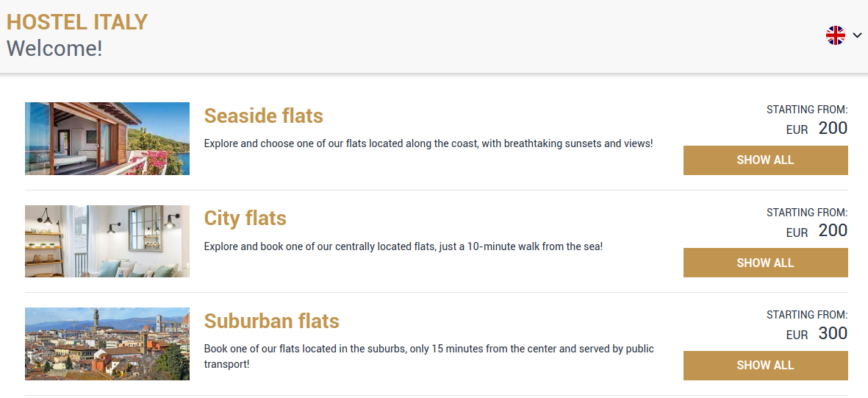Open the City flats interior thumbnail
This screenshot has height=398, width=868.
(107, 241)
